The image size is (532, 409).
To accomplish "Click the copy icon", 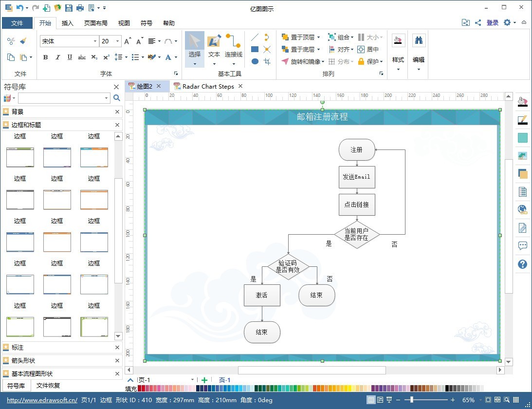I will tap(11, 57).
